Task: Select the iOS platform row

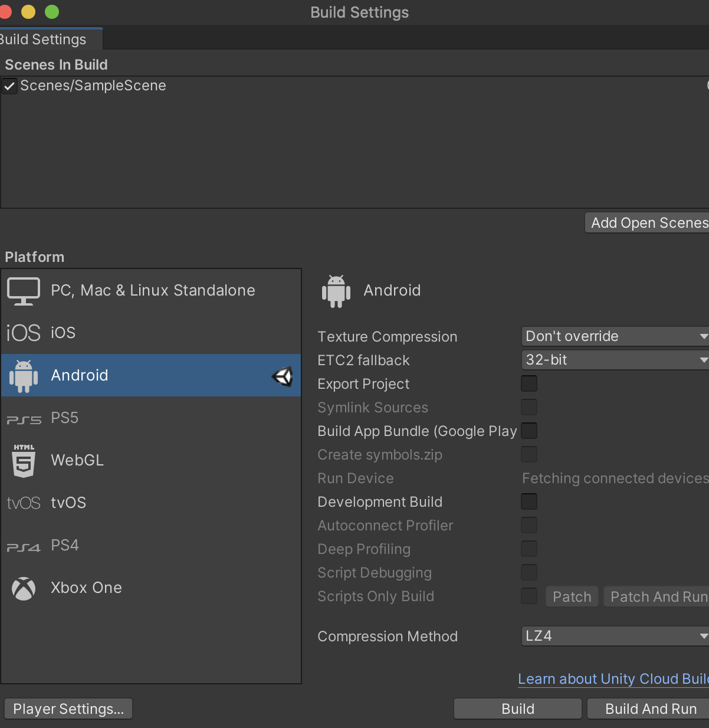Action: point(151,333)
